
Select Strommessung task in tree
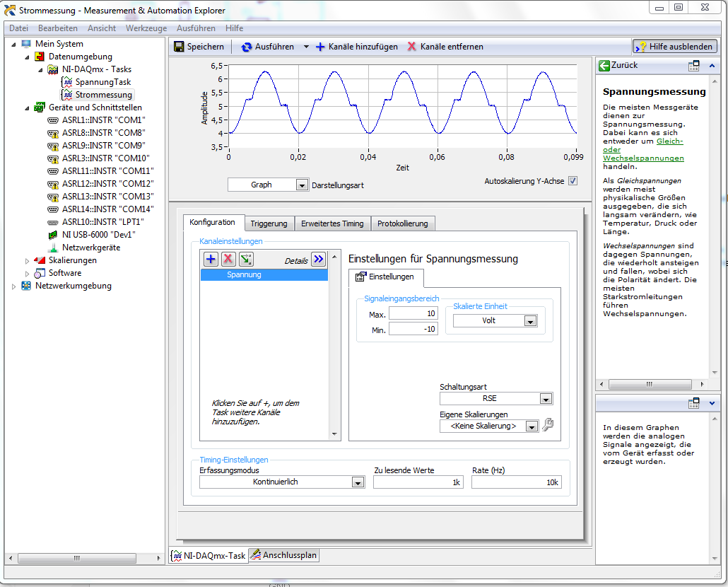(103, 95)
